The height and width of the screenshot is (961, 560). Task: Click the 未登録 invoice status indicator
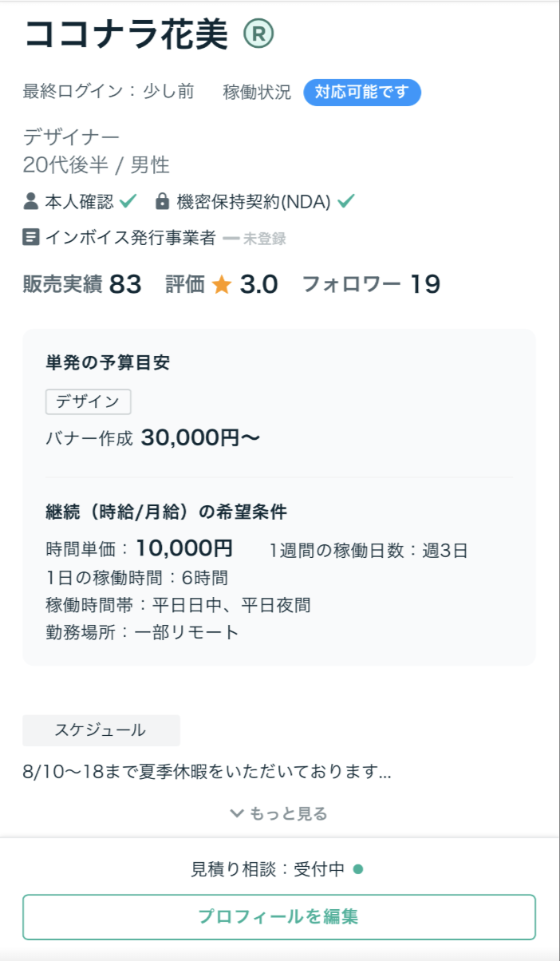(x=254, y=238)
